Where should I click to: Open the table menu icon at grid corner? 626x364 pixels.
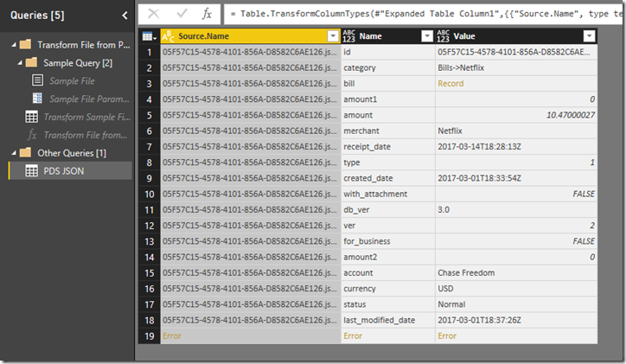(x=148, y=36)
